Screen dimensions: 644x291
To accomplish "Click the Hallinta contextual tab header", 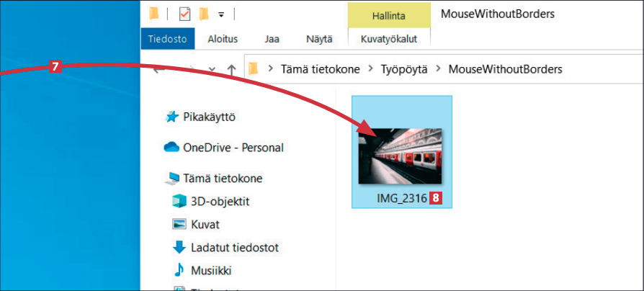I will tap(388, 15).
